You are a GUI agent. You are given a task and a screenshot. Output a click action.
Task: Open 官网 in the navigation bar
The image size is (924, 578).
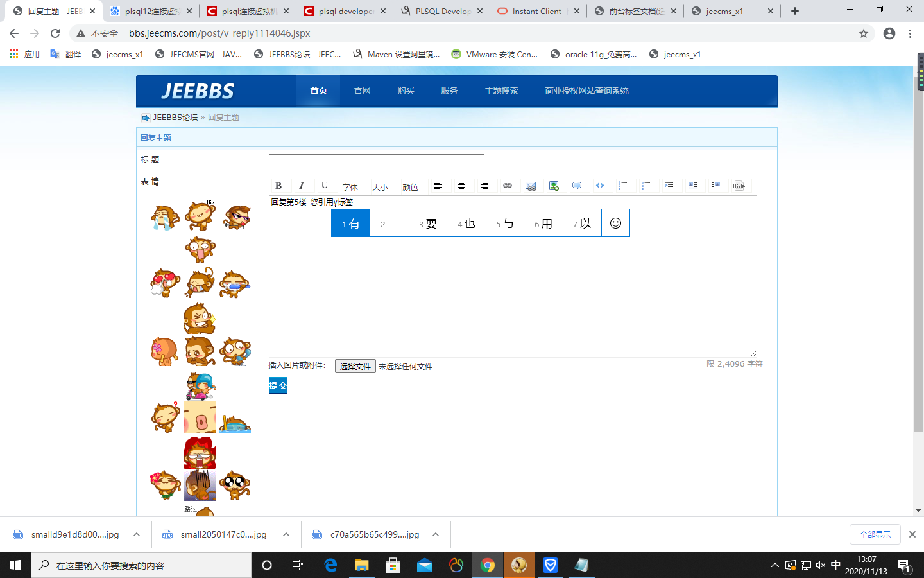363,91
